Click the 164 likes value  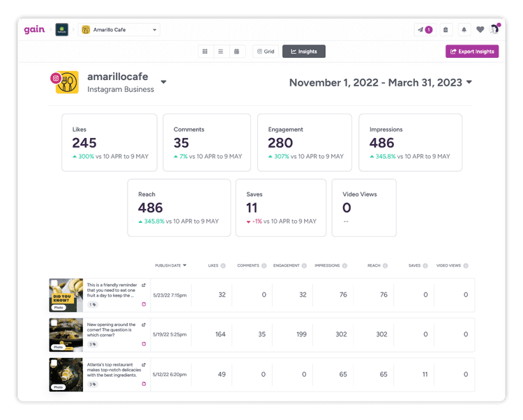220,334
